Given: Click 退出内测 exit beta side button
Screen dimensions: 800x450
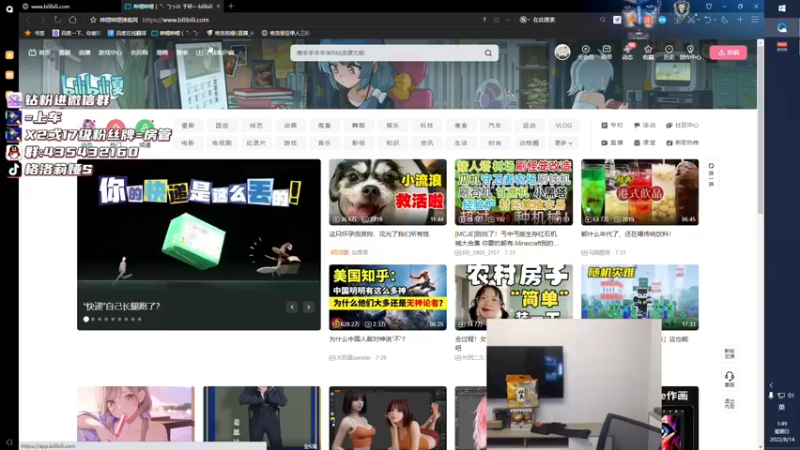Looking at the screenshot, I should (729, 404).
